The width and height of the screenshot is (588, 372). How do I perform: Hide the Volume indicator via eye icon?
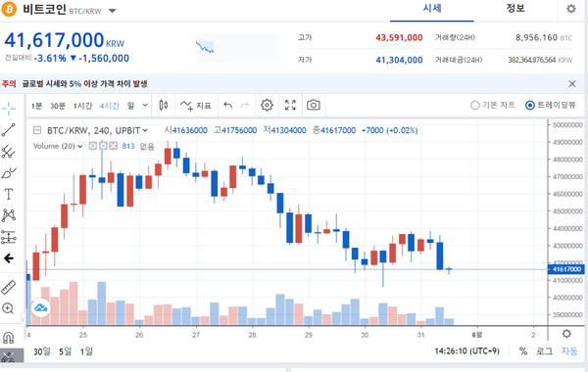pos(93,146)
